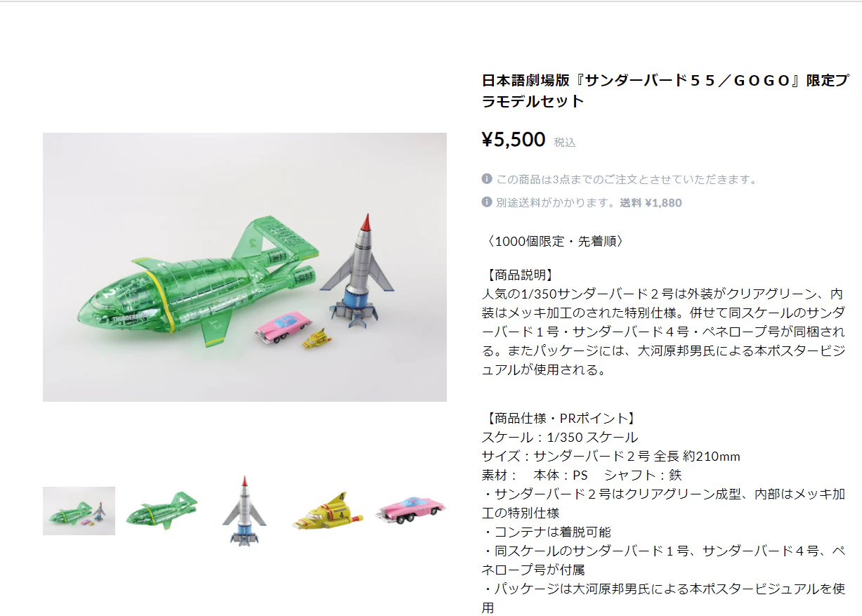The width and height of the screenshot is (862, 616).
Task: Click the 送料 ¥1,880 shipping fee text
Action: 651,202
